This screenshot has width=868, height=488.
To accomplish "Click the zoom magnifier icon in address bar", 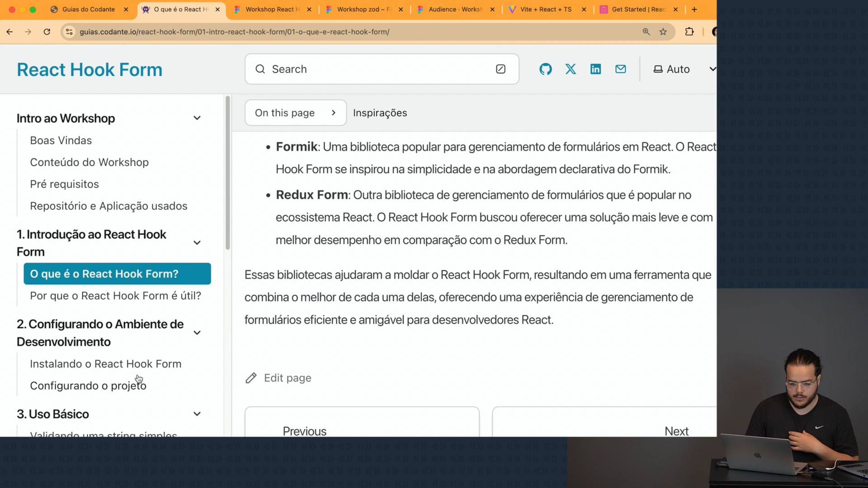I will coord(646,32).
